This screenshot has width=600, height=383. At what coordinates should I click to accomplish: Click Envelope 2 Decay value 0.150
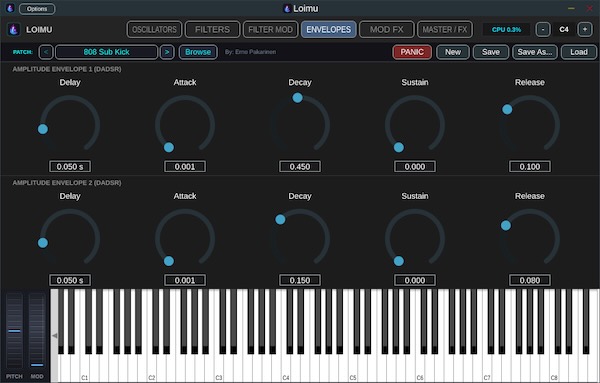pos(300,280)
